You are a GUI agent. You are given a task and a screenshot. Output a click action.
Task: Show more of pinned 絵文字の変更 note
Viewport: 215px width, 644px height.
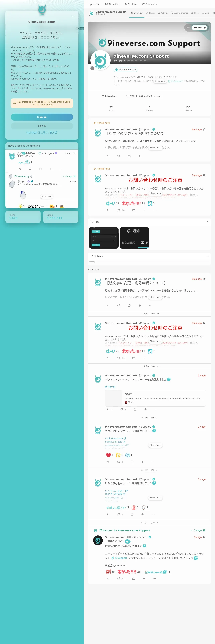click(x=155, y=147)
